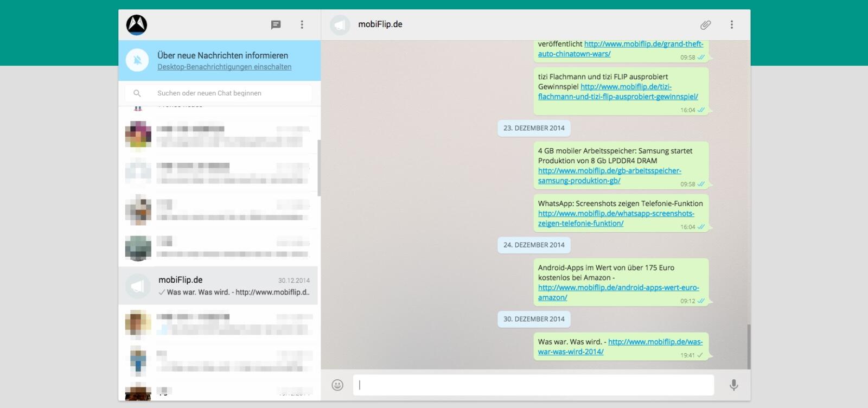Click microphone to record voice message
Screen dimensions: 868x408
coord(733,385)
